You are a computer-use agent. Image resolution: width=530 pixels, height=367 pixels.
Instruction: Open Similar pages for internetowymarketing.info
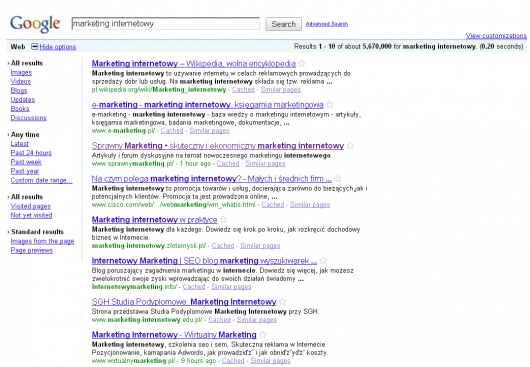[231, 287]
